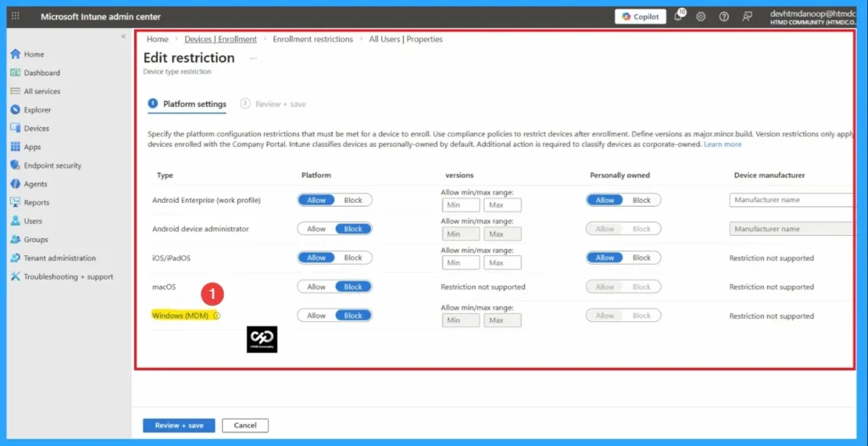The height and width of the screenshot is (446, 868).
Task: Click the Windows (MDM) row label
Action: (x=181, y=315)
